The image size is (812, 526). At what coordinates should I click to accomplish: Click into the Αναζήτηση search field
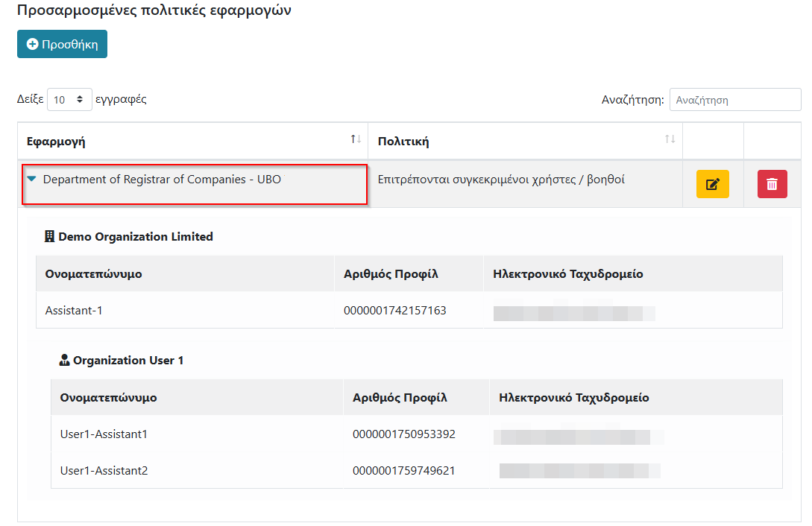(734, 100)
